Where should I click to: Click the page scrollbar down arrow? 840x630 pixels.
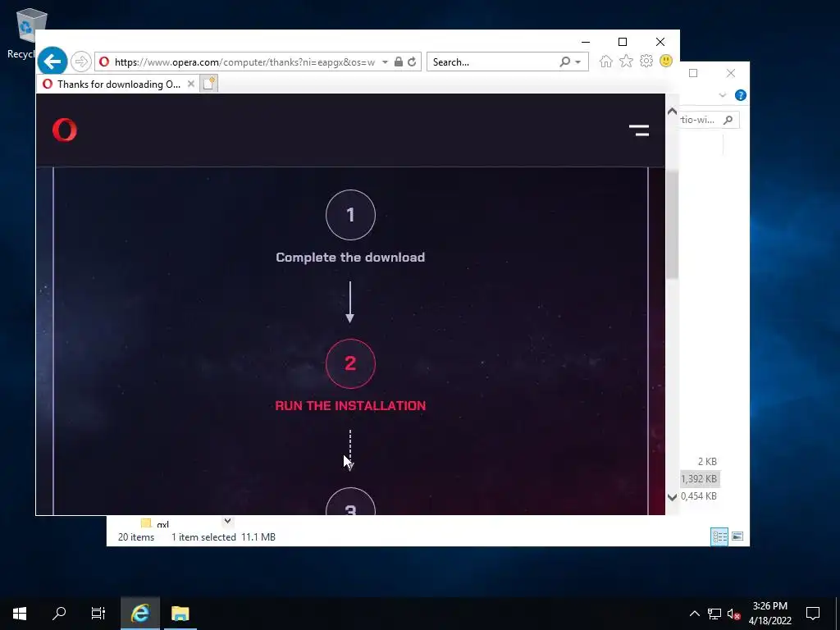click(x=673, y=497)
